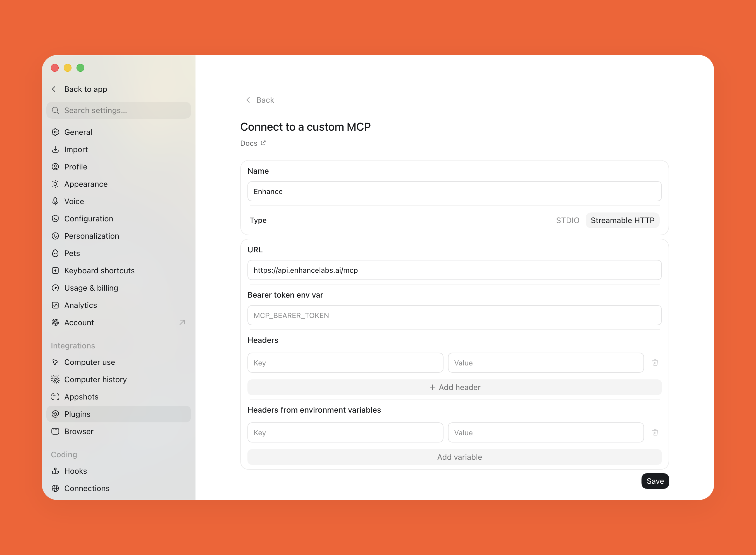Click the Docs external link icon
The width and height of the screenshot is (756, 555).
[263, 143]
